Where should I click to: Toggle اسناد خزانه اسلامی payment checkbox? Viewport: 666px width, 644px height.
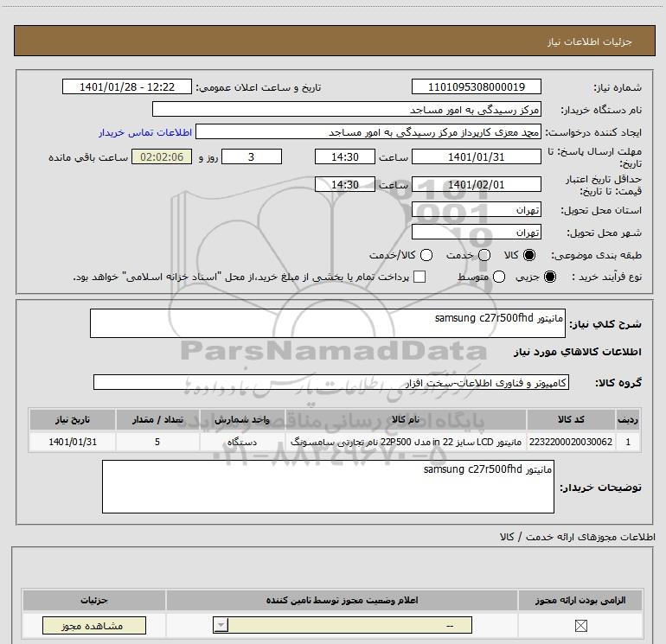419,277
